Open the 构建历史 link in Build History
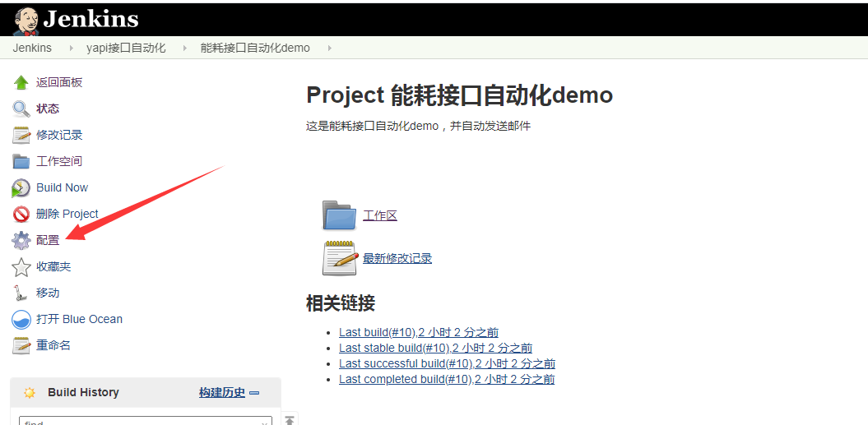The image size is (868, 425). (222, 393)
